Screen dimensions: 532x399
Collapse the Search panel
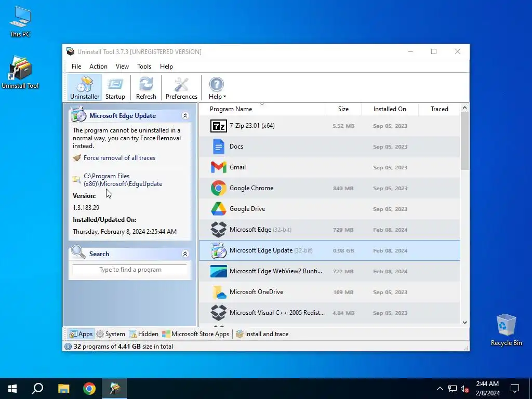pos(185,254)
